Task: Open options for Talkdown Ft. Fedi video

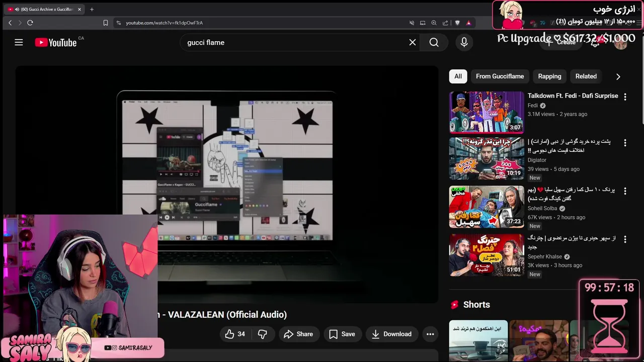Action: click(x=625, y=97)
